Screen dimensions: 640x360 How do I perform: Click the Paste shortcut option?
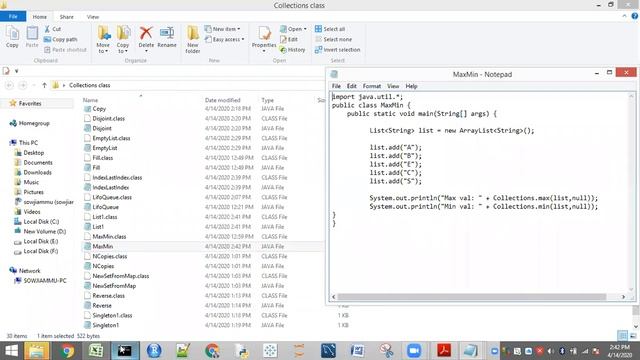click(x=65, y=50)
